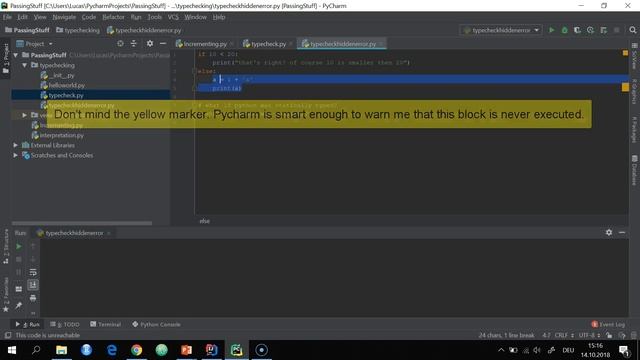Image resolution: width=640 pixels, height=360 pixels.
Task: Click the locate current file target icon
Action: [x=120, y=43]
